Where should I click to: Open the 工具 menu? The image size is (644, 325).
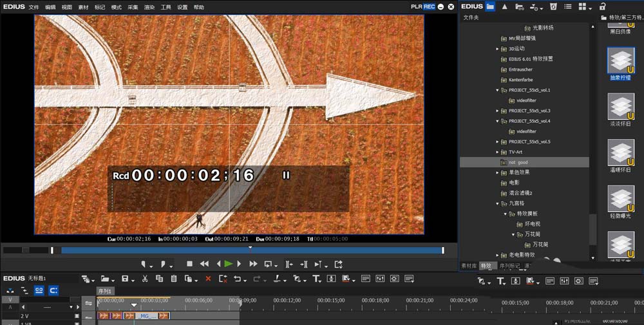[x=166, y=7]
